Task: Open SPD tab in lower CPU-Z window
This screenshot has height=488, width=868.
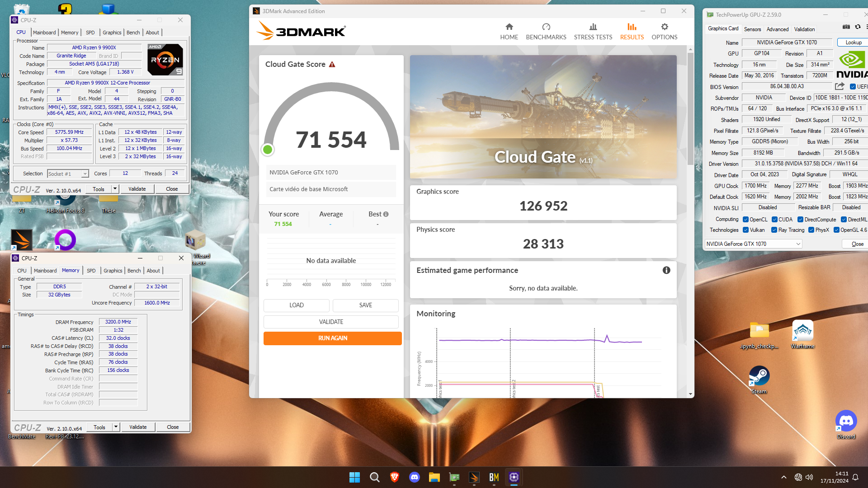Action: point(91,271)
